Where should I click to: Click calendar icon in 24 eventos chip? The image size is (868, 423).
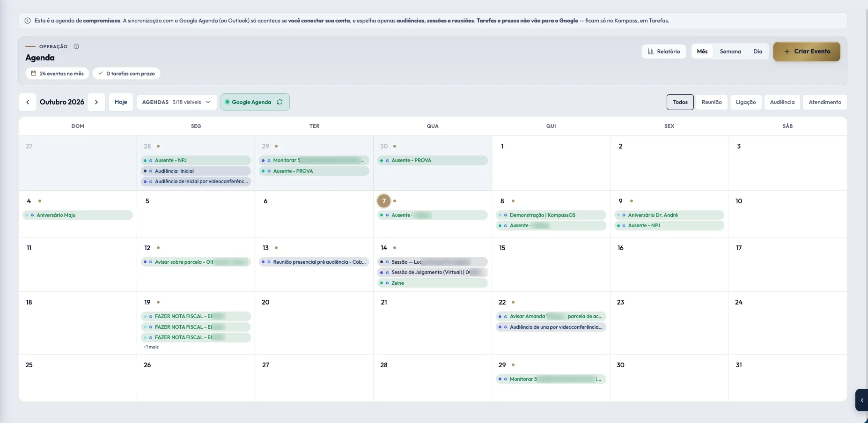34,74
